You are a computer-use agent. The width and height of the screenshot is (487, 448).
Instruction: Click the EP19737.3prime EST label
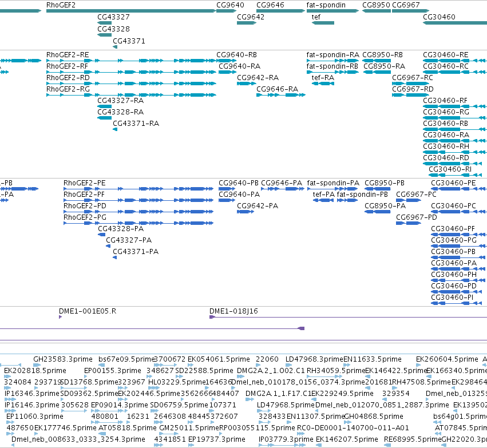point(217,439)
